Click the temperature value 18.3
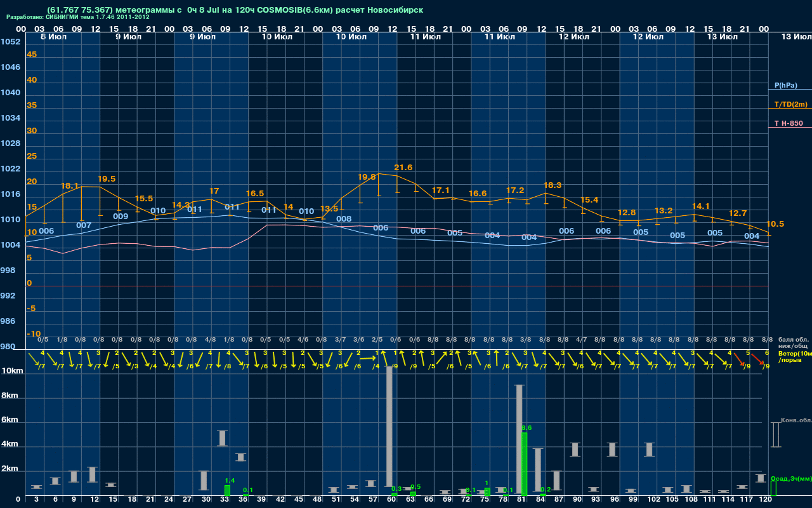Screen dimensions: 812x508 [553, 185]
